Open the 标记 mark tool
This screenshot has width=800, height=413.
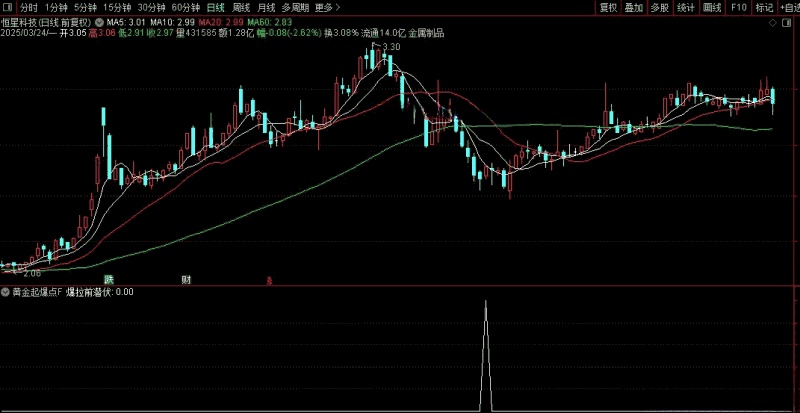click(764, 7)
